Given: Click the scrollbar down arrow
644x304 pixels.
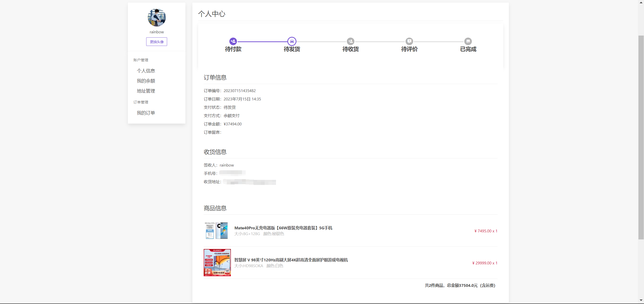Looking at the screenshot, I should (641, 300).
